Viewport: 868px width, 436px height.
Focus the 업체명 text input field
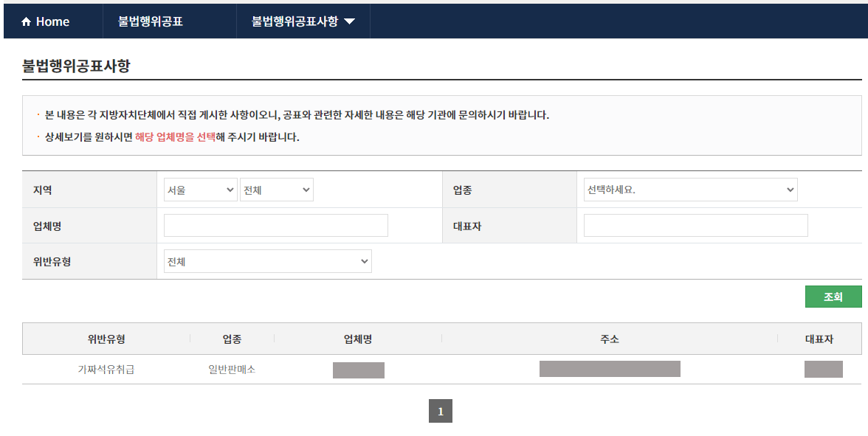275,224
